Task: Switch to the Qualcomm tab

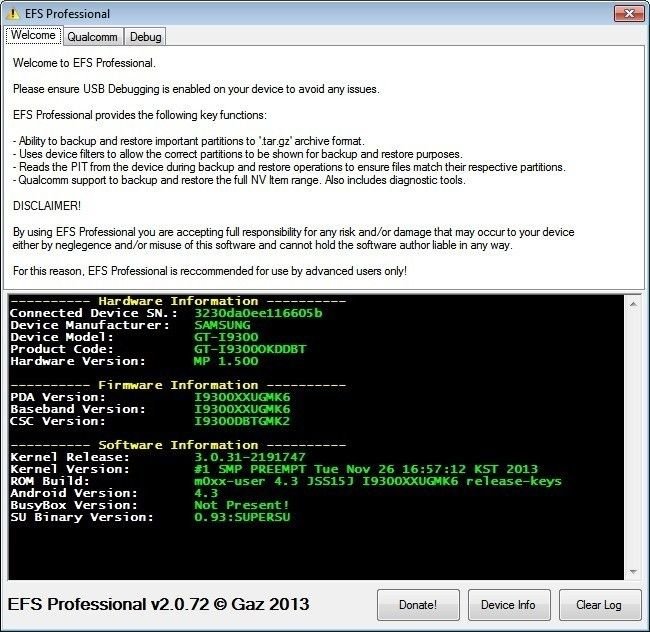Action: click(x=92, y=36)
